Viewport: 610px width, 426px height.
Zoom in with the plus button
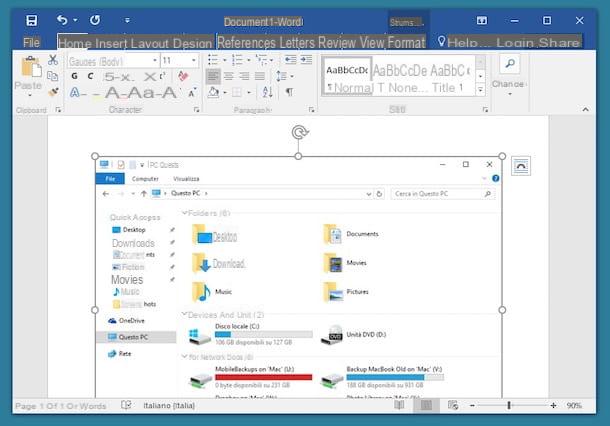click(x=553, y=405)
